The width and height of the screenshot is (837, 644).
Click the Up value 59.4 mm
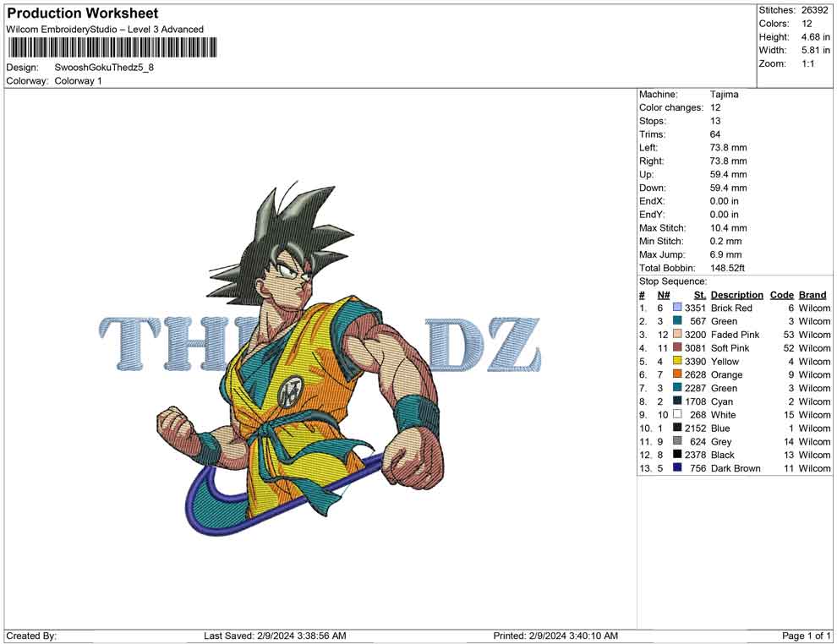tap(728, 174)
